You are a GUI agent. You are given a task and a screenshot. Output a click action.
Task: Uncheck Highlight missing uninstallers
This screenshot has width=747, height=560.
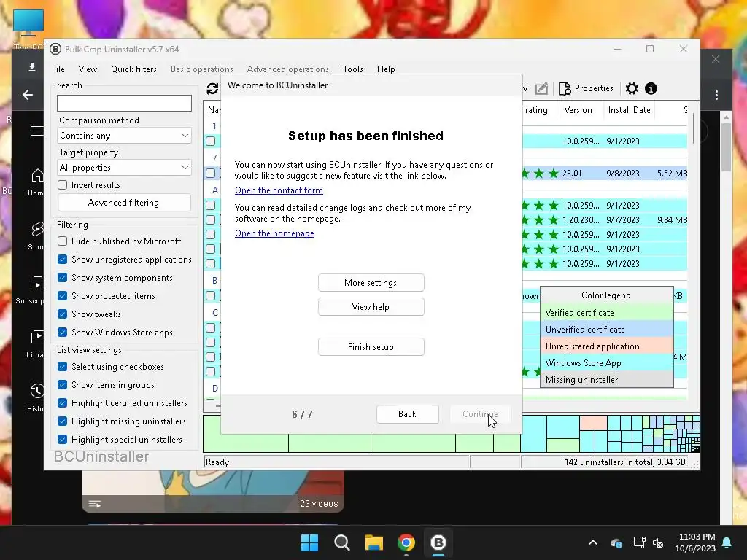(63, 421)
